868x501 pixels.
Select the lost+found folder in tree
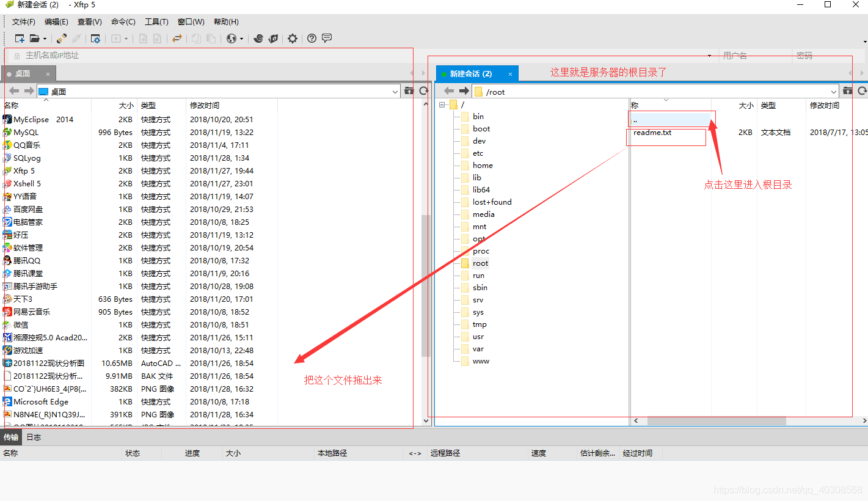click(492, 202)
